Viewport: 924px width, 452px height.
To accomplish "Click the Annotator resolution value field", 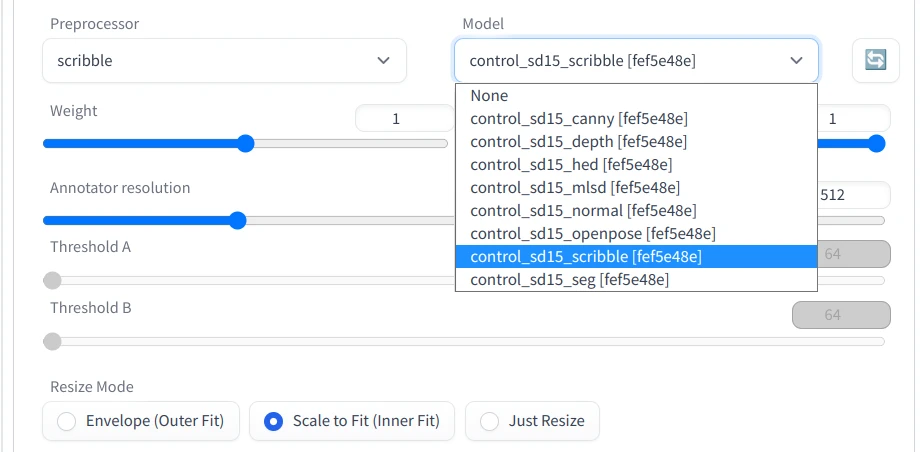I will coord(851,195).
